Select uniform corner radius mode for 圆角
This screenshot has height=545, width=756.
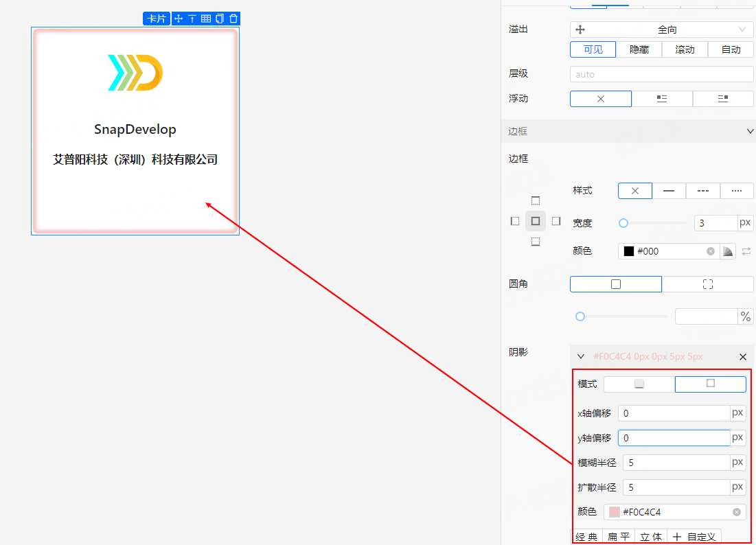tap(616, 284)
